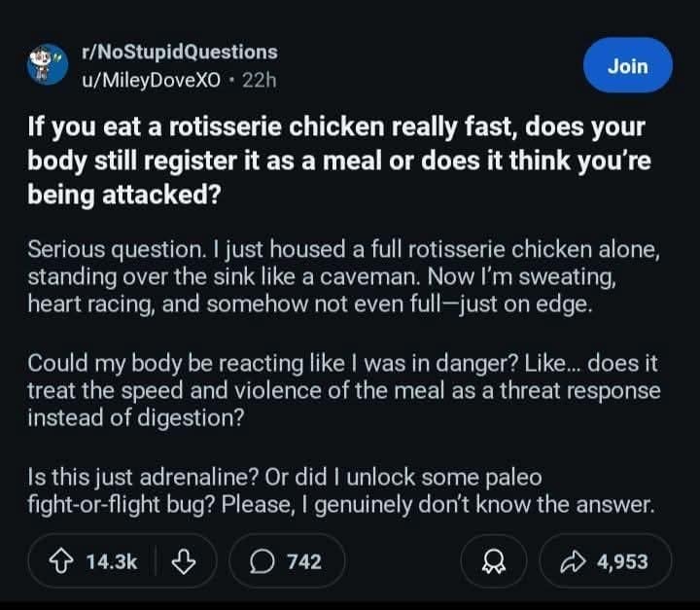Join the r/NoStupidQuestions community
The image size is (700, 610).
click(x=627, y=66)
